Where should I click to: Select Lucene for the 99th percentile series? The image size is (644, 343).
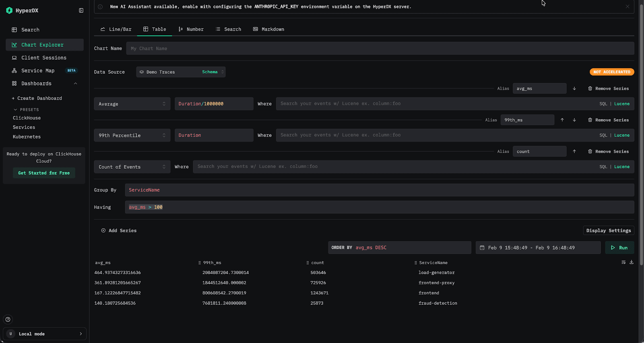(621, 135)
